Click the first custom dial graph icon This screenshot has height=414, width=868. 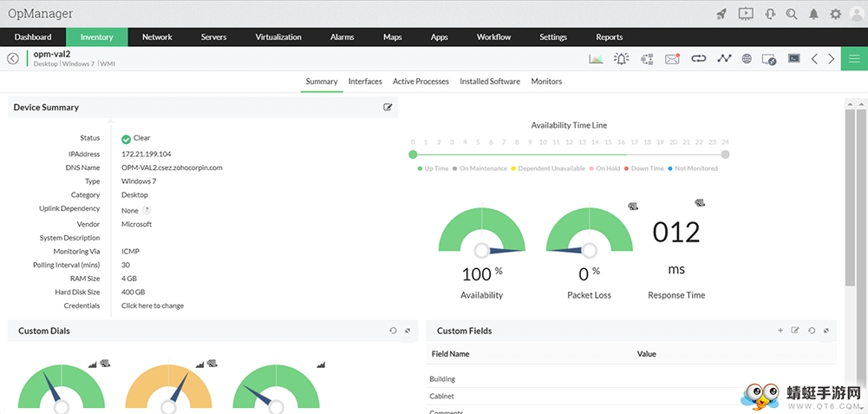[93, 365]
